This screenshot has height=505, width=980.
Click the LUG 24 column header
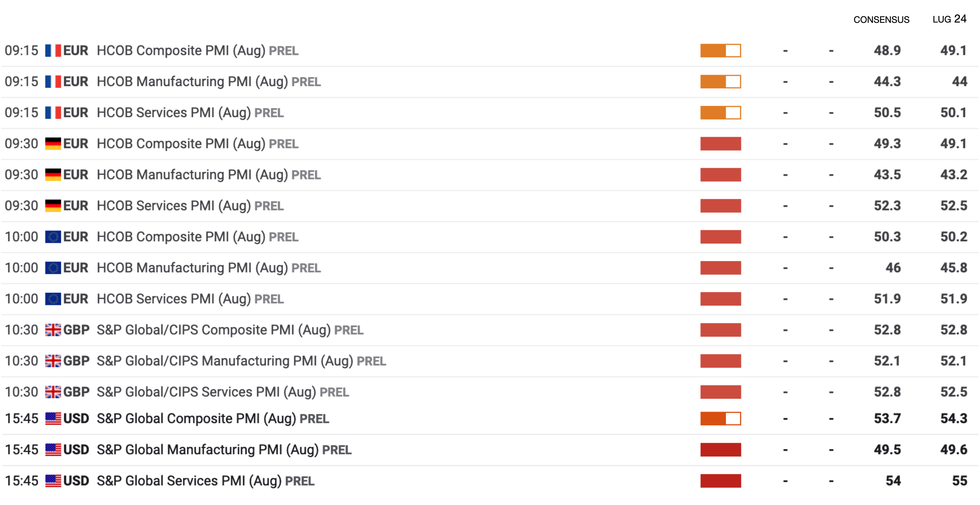[x=949, y=19]
